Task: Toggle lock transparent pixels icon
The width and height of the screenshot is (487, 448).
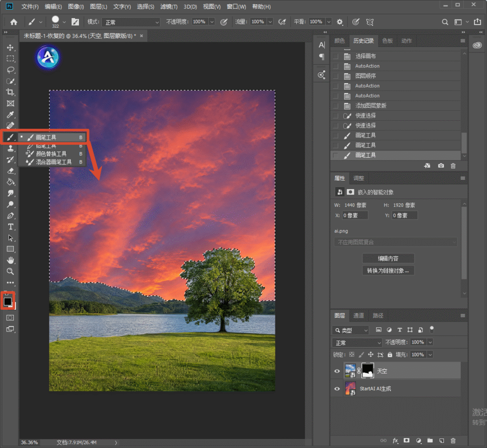Action: 352,354
